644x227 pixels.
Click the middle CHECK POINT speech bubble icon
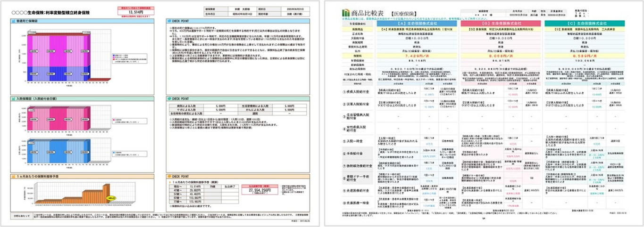(x=169, y=99)
